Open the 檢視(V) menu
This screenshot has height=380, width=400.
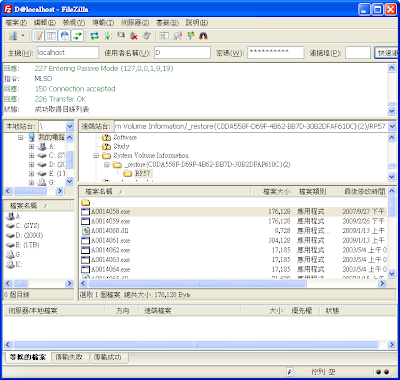74,23
